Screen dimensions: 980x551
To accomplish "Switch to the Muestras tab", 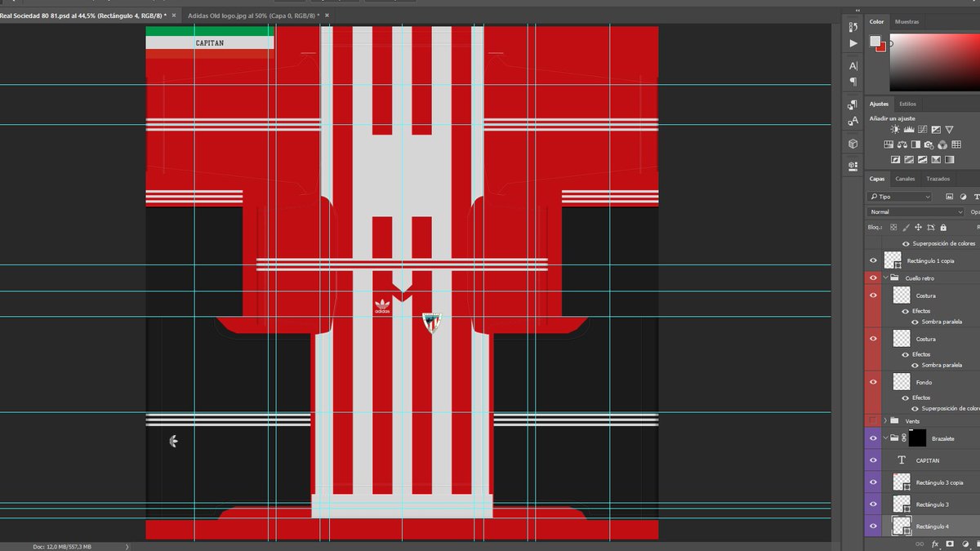I will (x=906, y=22).
